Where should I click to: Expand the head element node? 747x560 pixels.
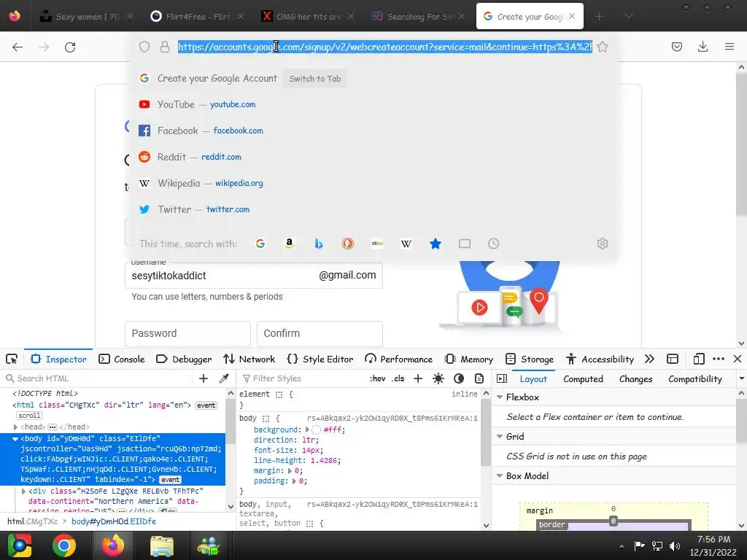pyautogui.click(x=16, y=427)
